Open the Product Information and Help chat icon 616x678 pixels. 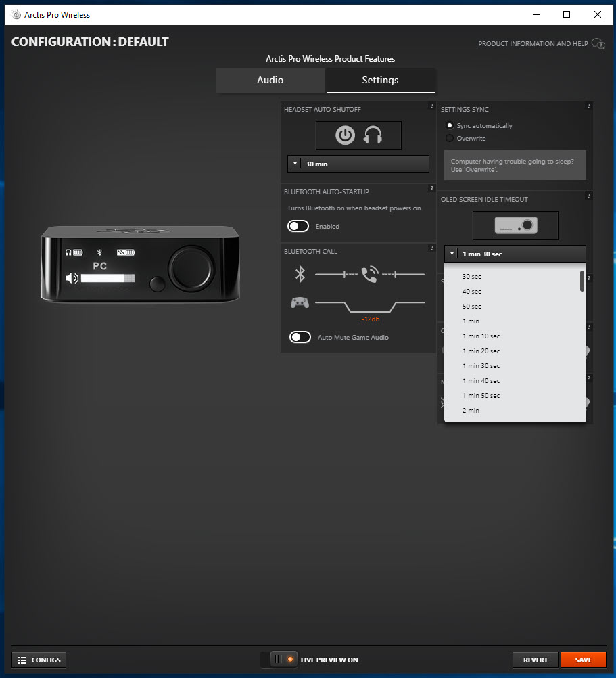(598, 44)
